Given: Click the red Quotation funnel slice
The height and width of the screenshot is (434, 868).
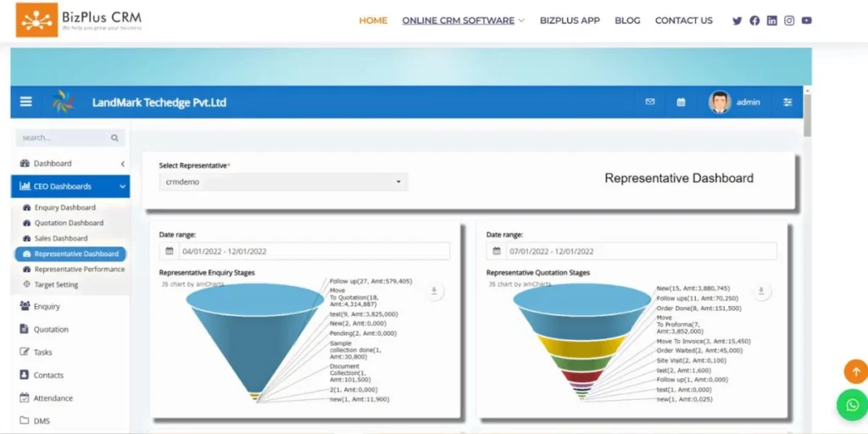Looking at the screenshot, I should point(581,376).
